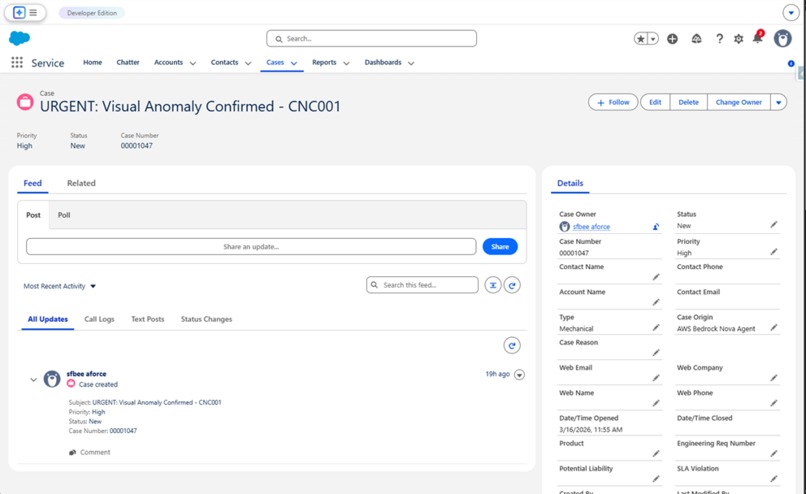Click the Share an update text box
This screenshot has width=806, height=494.
(x=251, y=247)
